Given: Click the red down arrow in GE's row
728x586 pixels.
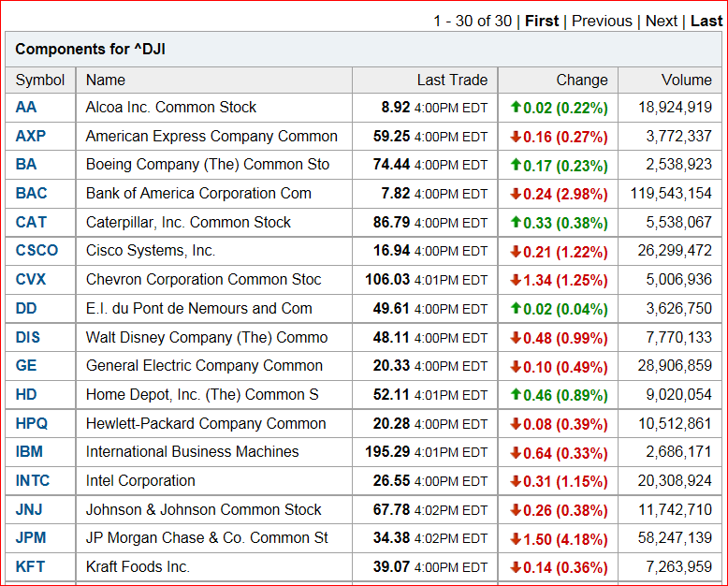Looking at the screenshot, I should point(516,366).
